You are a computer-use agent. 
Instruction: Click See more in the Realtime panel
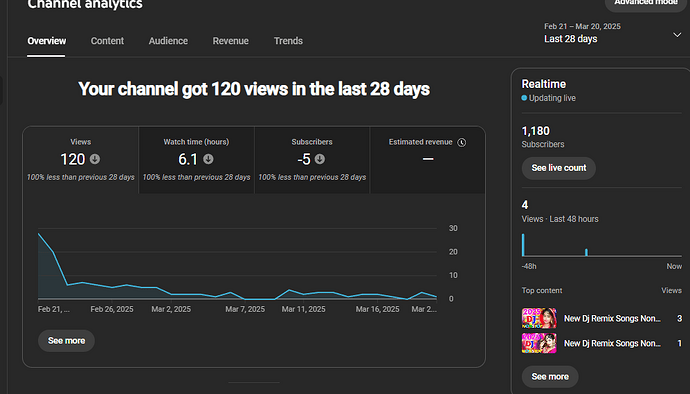pos(550,377)
